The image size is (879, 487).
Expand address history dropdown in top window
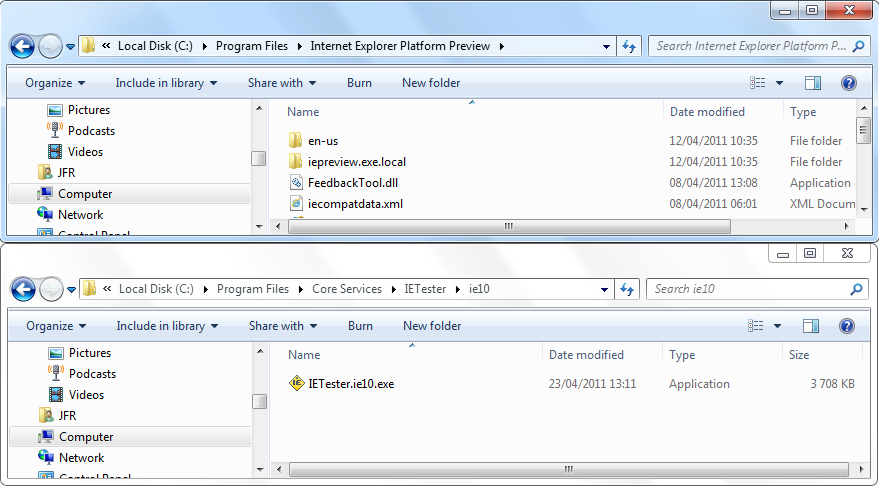pos(606,47)
